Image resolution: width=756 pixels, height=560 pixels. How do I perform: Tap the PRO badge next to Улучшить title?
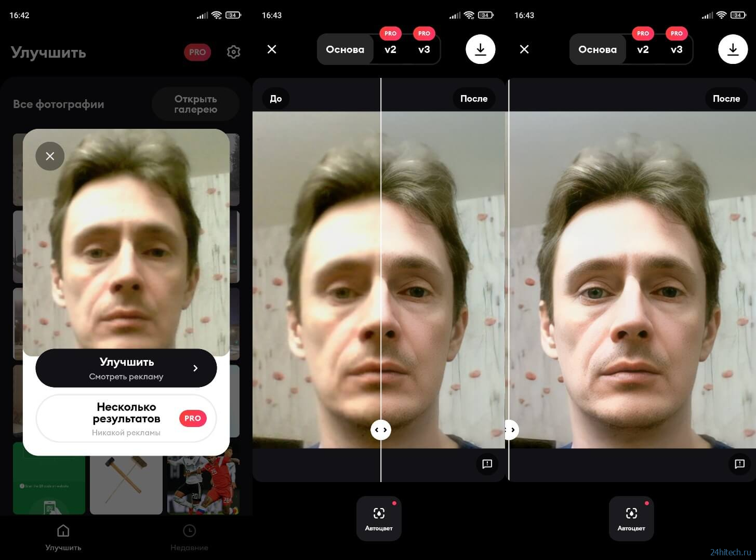coord(197,52)
